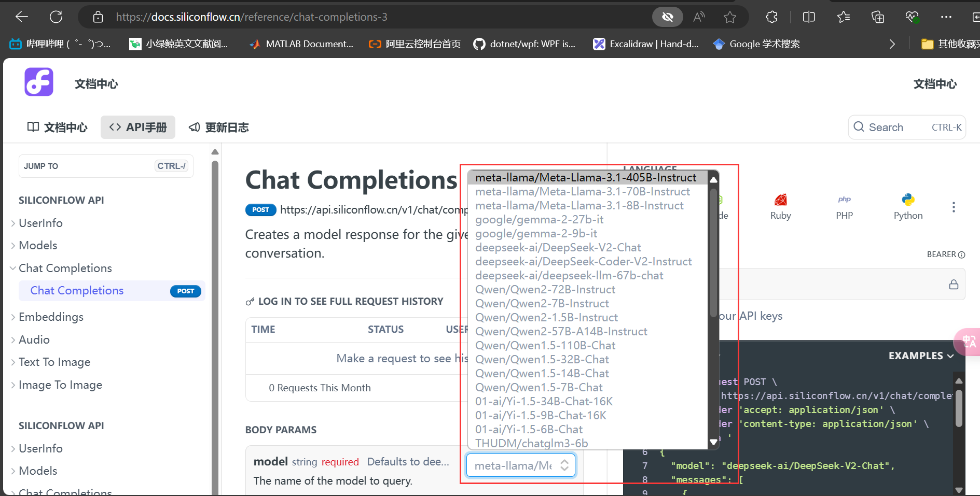Open more languages via three-dot icon
Viewport: 980px width, 496px height.
tap(954, 207)
